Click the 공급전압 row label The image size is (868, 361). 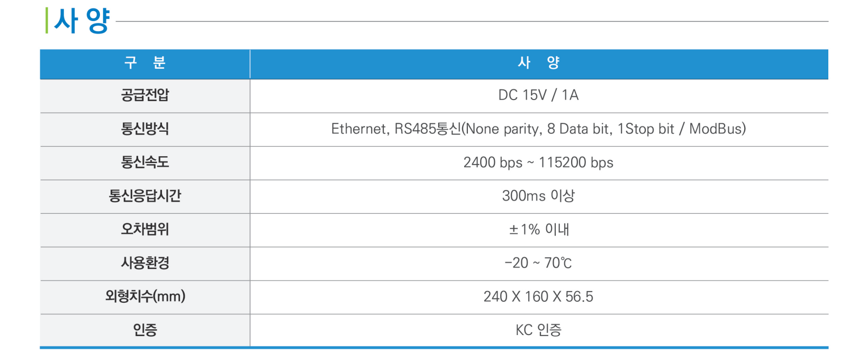145,95
